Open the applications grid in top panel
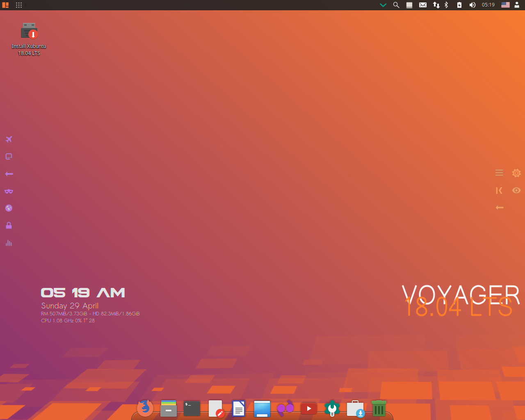The width and height of the screenshot is (525, 420). pos(19,5)
